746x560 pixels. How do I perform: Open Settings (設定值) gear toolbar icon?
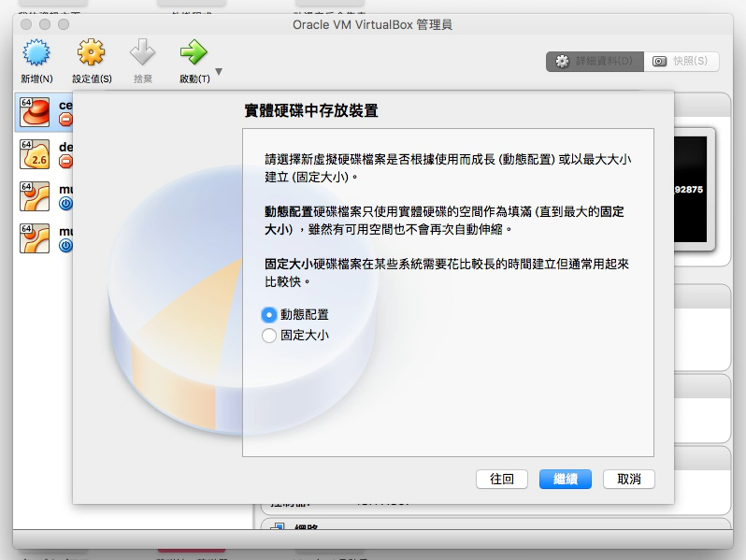point(91,51)
